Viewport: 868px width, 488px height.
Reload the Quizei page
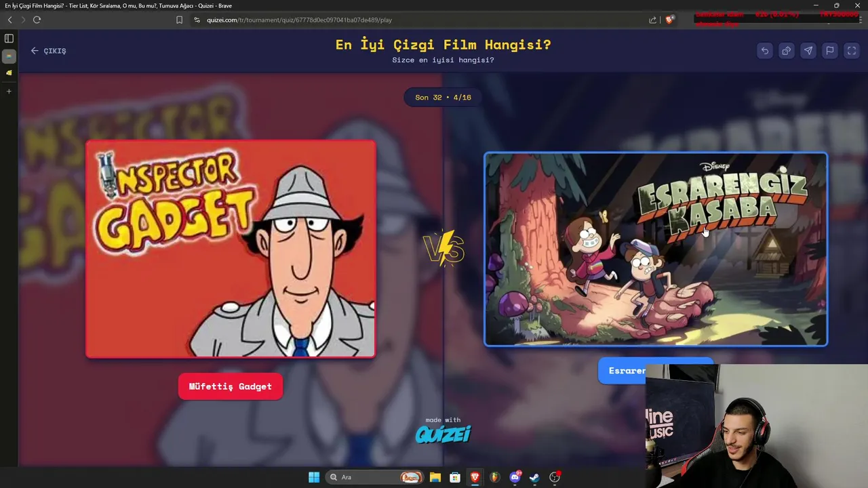coord(37,20)
